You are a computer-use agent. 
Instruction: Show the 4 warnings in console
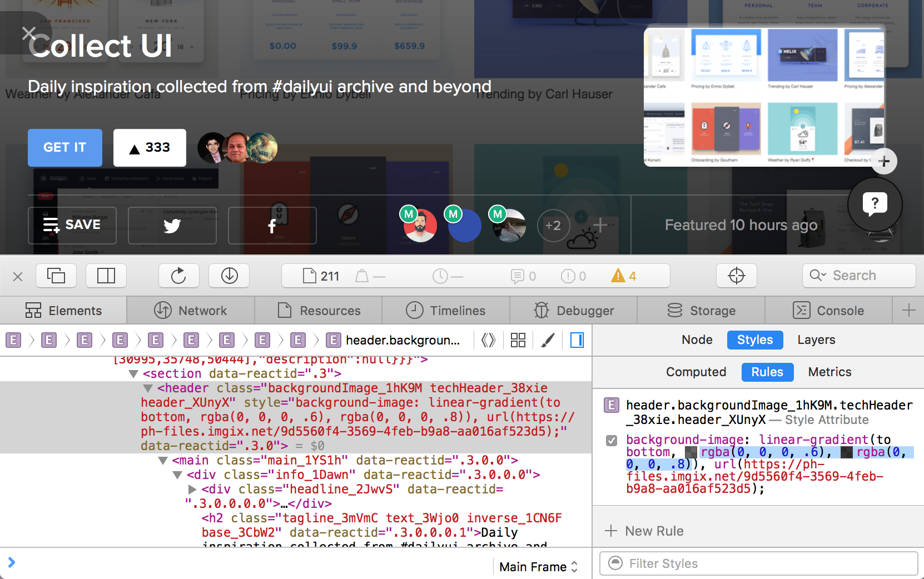coord(624,276)
